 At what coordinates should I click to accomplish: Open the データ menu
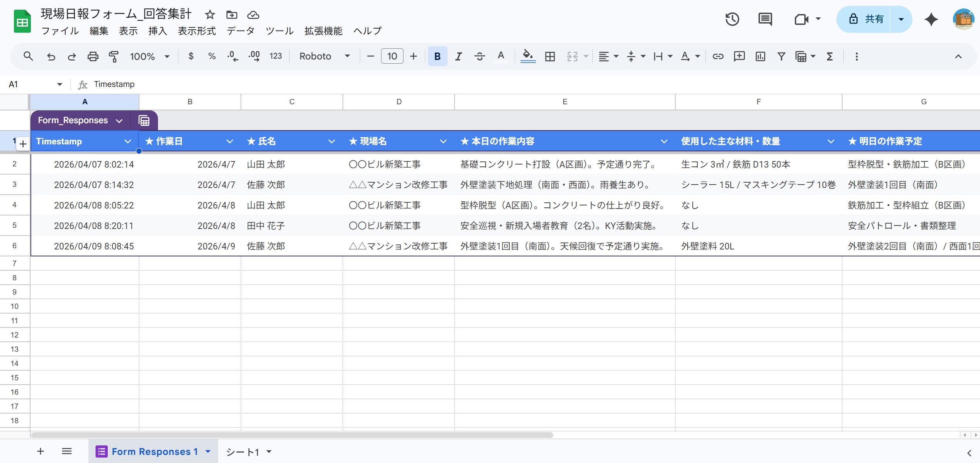point(240,31)
